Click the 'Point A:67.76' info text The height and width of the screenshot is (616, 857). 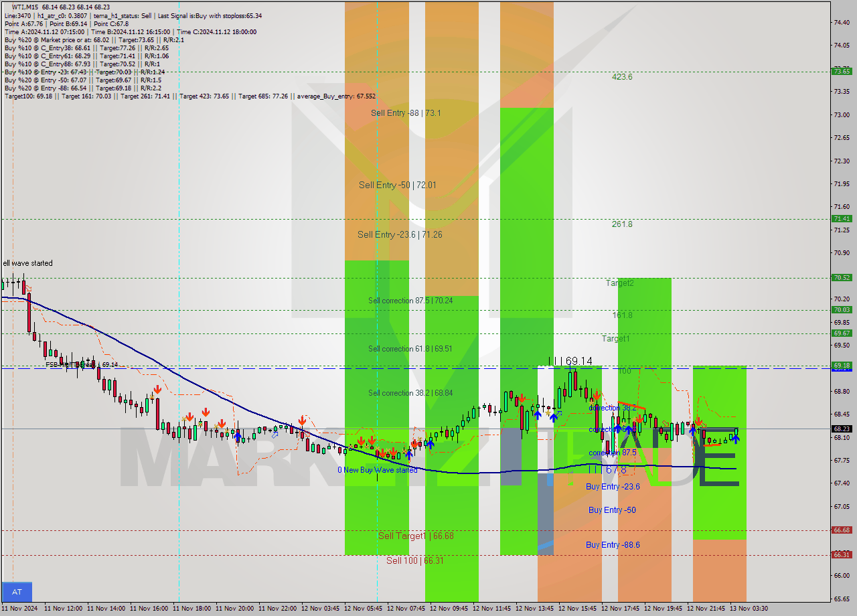[x=24, y=24]
